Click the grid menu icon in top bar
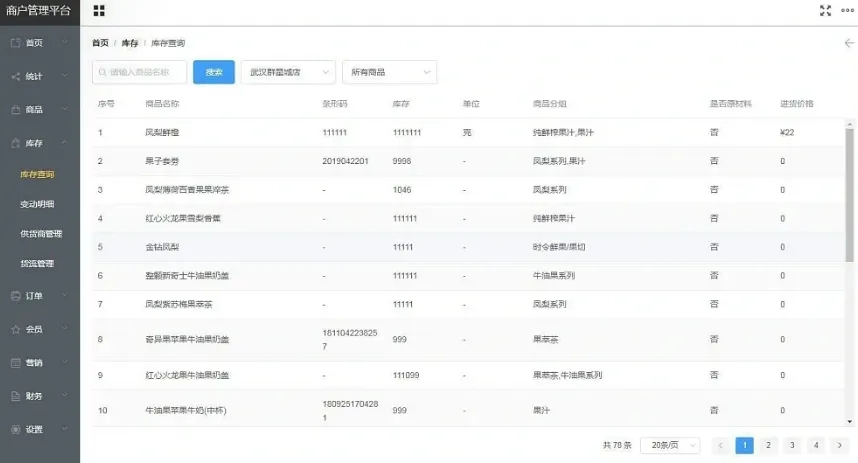The image size is (858, 463). click(x=99, y=11)
